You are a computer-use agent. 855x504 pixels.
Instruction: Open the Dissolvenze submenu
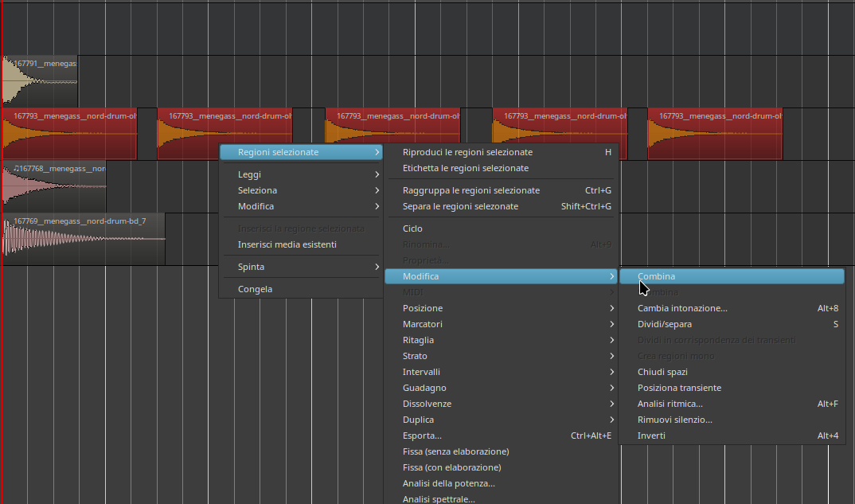coord(427,404)
